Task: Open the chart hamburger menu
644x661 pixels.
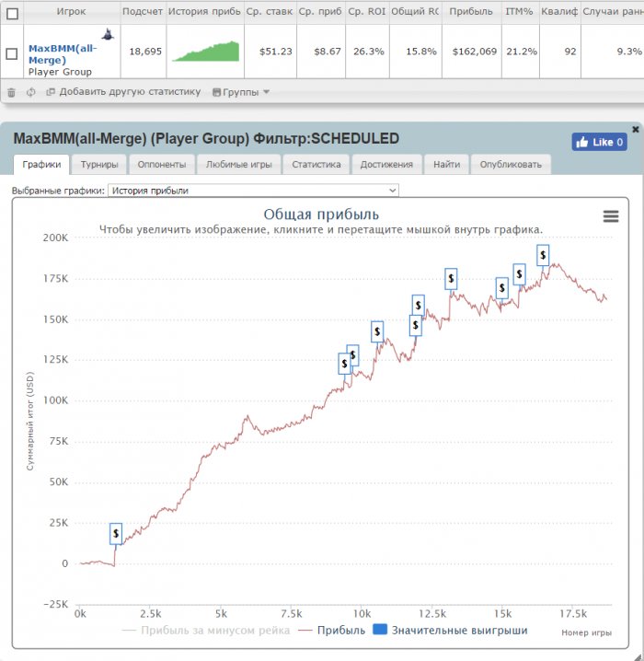Action: (x=611, y=215)
